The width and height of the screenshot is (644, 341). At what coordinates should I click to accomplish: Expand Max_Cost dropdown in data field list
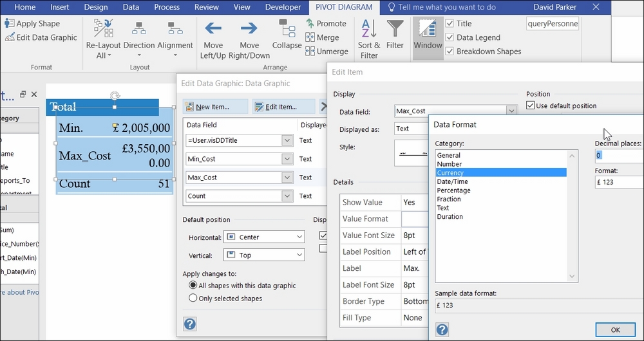(287, 178)
